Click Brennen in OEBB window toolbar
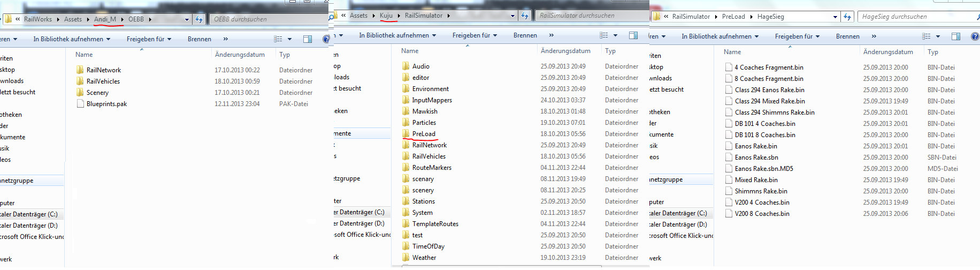This screenshot has width=980, height=270. click(200, 39)
